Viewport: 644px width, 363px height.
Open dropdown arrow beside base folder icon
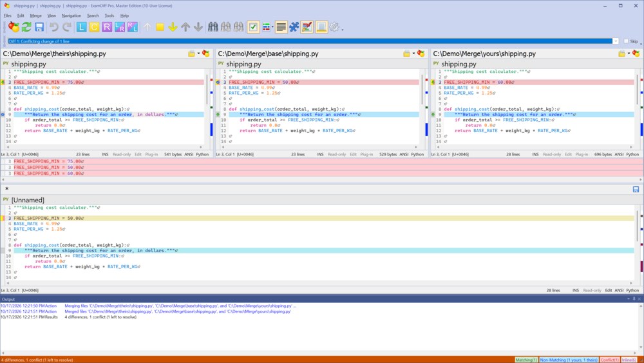tap(413, 54)
